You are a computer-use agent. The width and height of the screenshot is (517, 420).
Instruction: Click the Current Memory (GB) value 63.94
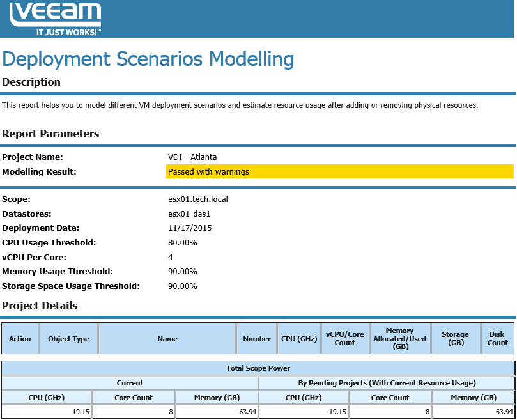pos(247,412)
